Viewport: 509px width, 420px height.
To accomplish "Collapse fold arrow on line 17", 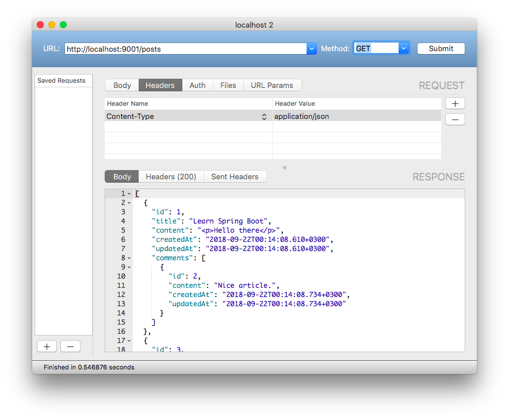I will 129,341.
